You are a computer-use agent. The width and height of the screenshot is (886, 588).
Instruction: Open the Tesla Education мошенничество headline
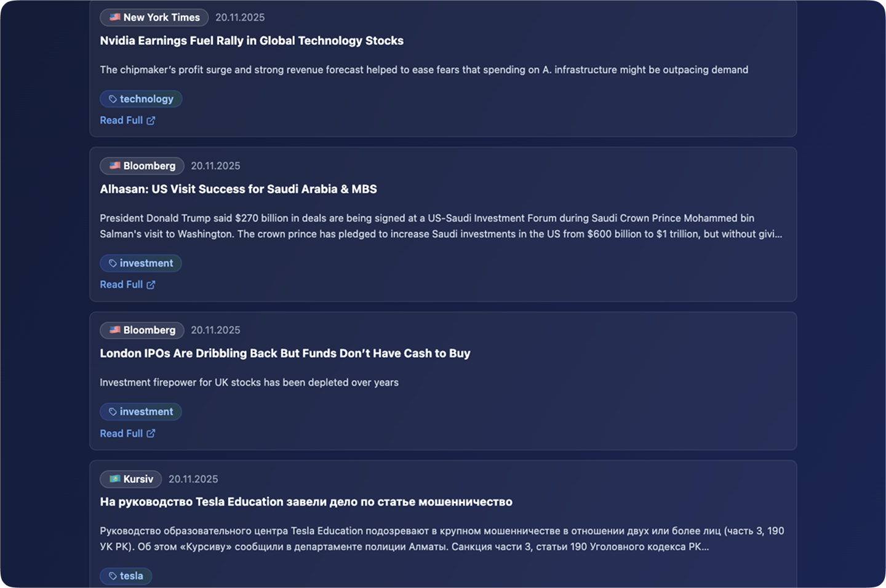pos(306,502)
